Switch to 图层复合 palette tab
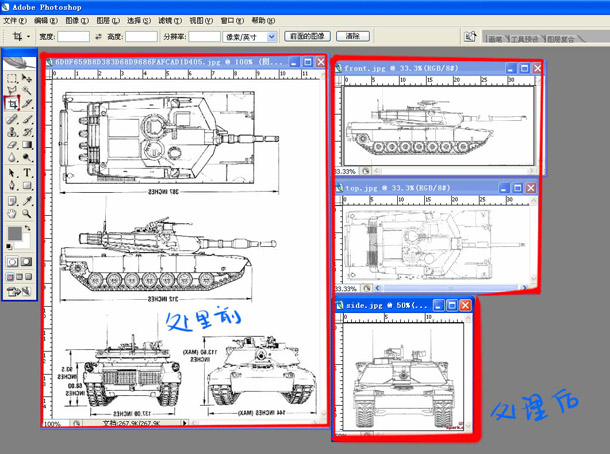Viewport: 610px width, 454px height. point(561,39)
